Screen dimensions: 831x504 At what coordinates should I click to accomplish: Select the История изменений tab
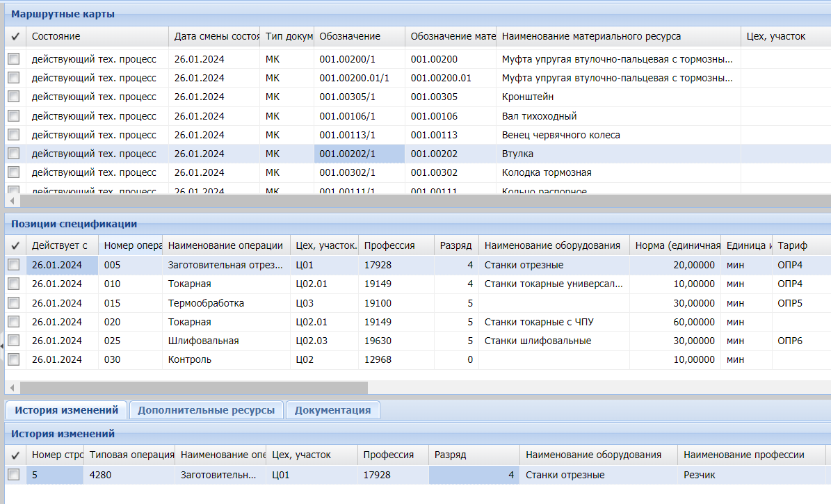coord(66,410)
